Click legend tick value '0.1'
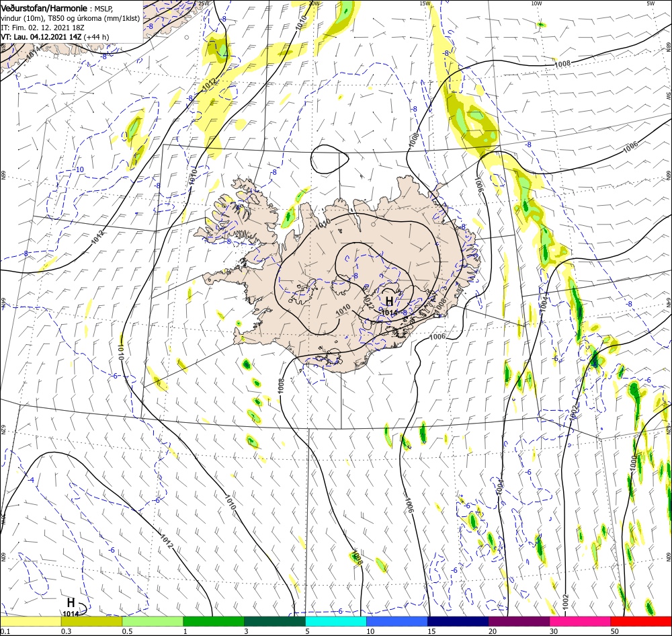672x636 pixels. point(5,631)
